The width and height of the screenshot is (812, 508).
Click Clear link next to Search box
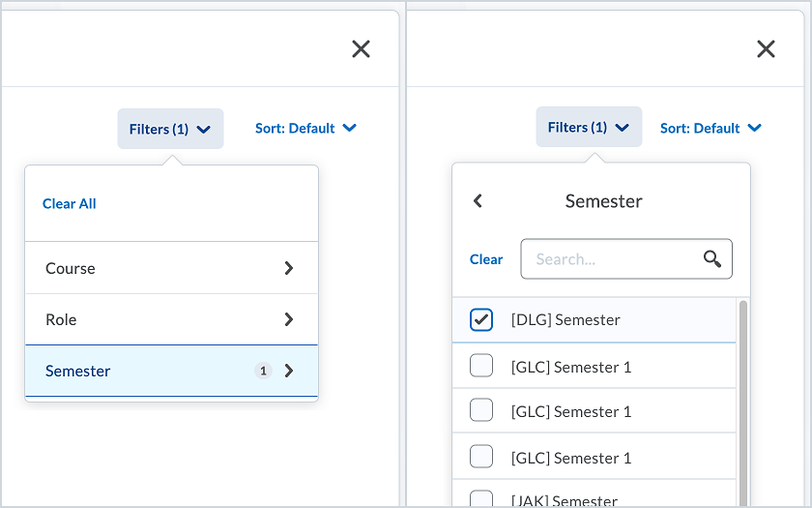[x=486, y=259]
